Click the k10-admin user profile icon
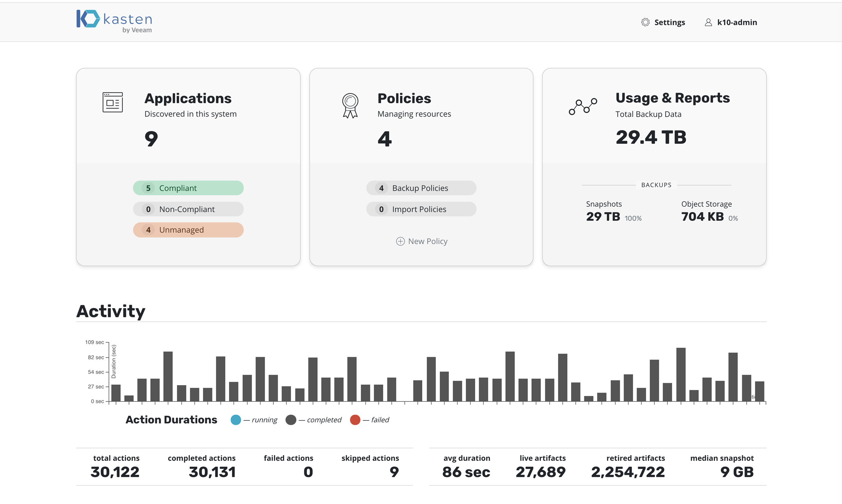This screenshot has height=504, width=842. click(708, 22)
